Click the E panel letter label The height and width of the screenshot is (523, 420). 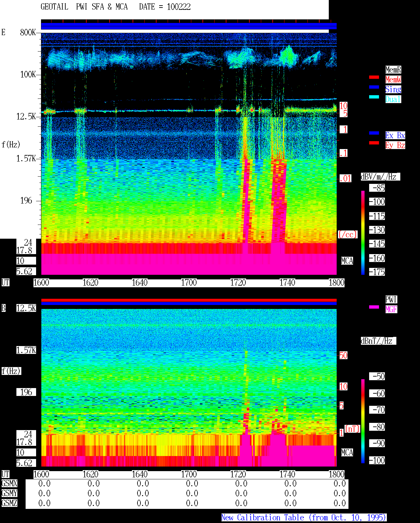click(3, 32)
